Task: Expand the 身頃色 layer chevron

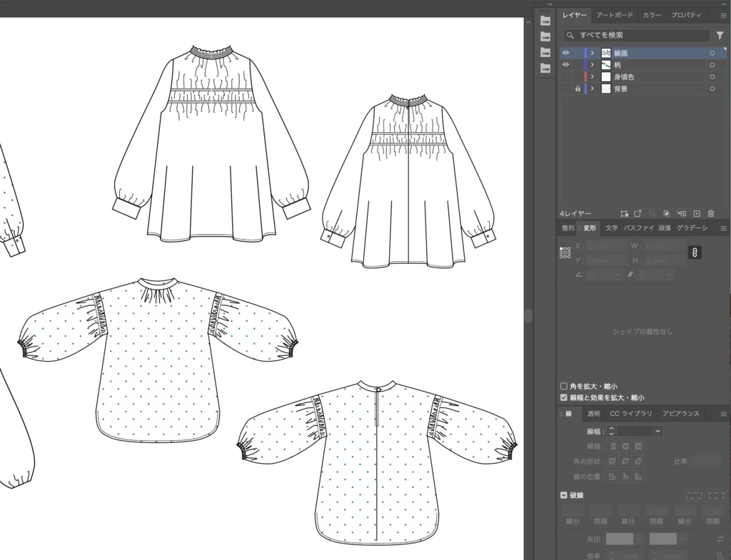Action: click(x=593, y=77)
